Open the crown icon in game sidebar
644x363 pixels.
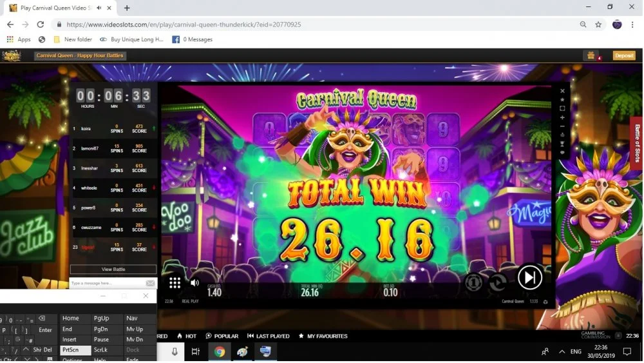click(x=562, y=135)
